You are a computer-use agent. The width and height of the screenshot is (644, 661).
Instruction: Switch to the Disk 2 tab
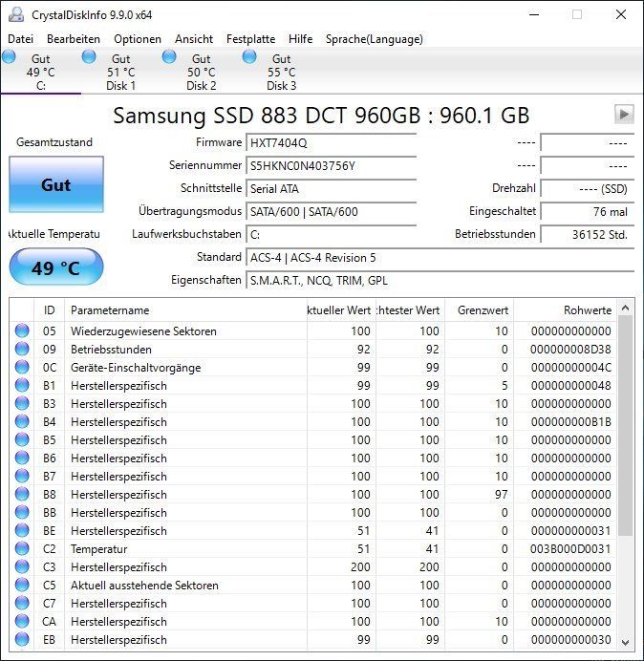coord(202,72)
